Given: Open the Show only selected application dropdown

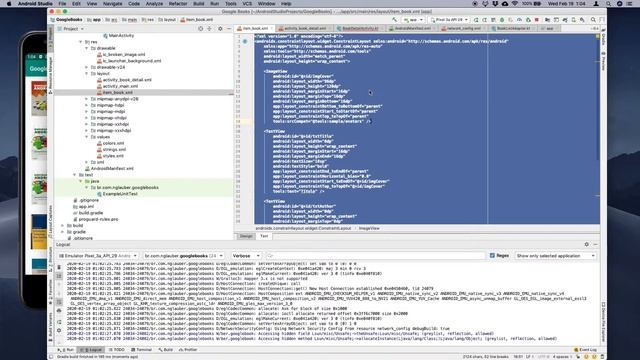Looking at the screenshot, I should coord(556,256).
